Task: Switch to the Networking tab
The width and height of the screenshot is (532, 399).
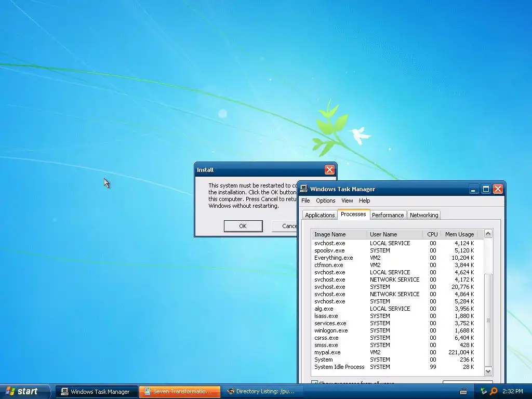Action: pos(424,215)
